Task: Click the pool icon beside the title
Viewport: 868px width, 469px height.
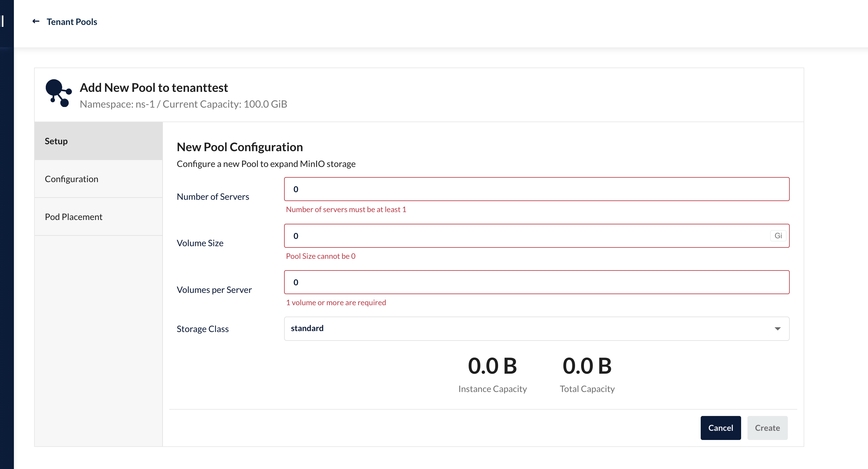Action: (59, 93)
